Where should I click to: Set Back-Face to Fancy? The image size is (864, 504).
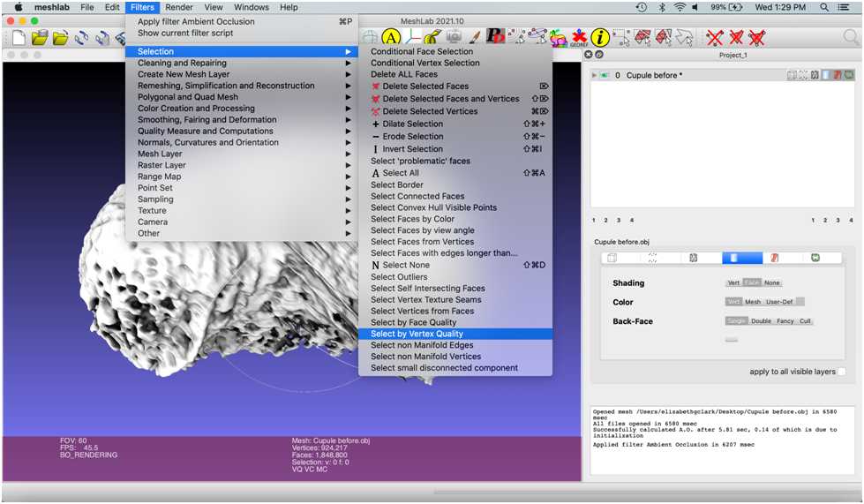(x=785, y=321)
